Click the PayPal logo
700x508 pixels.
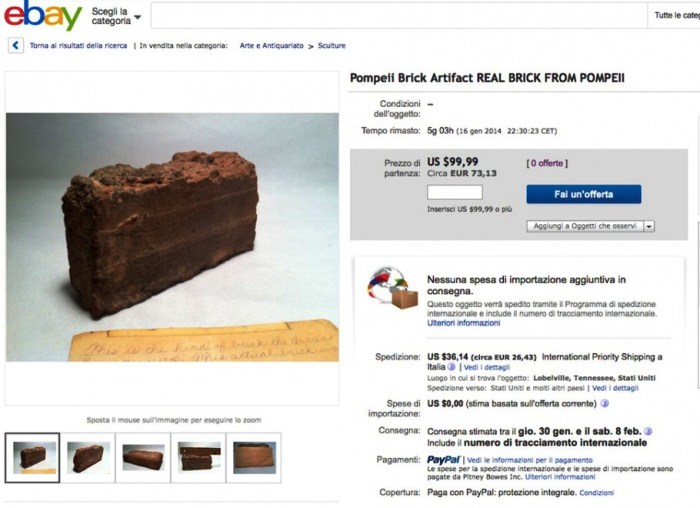pos(443,460)
